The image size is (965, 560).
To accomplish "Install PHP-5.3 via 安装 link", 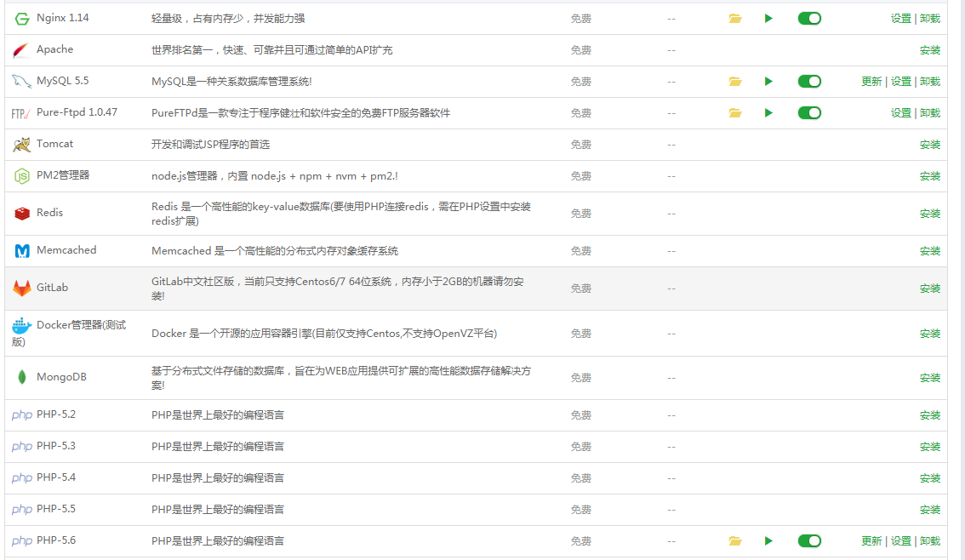I will click(930, 447).
